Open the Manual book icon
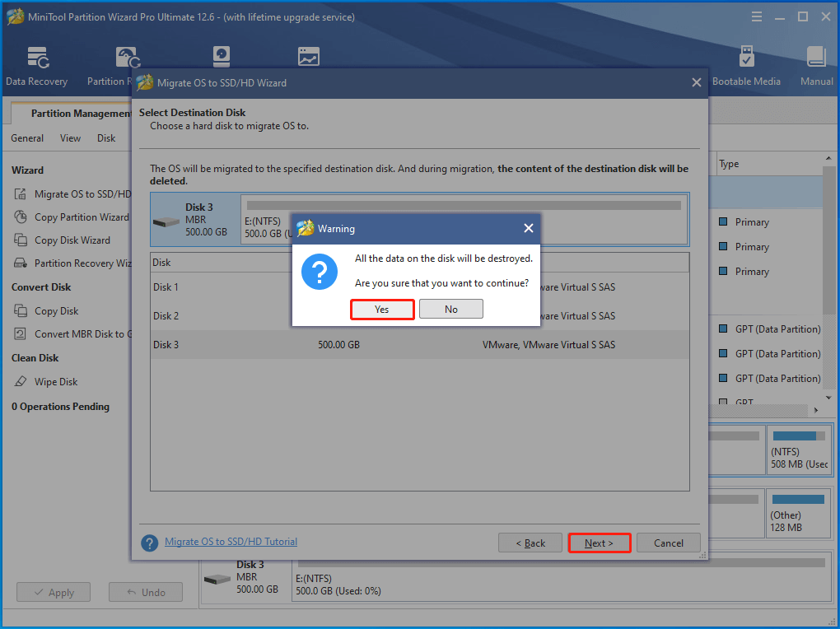This screenshot has height=629, width=840. 816,57
